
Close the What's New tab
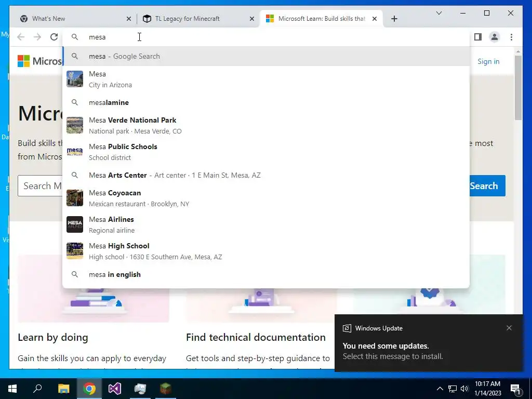(x=129, y=19)
